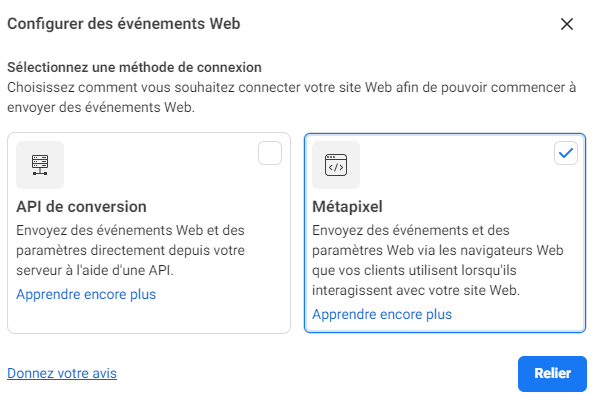598x396 pixels.
Task: Select the Métapixel card title
Action: [x=347, y=206]
